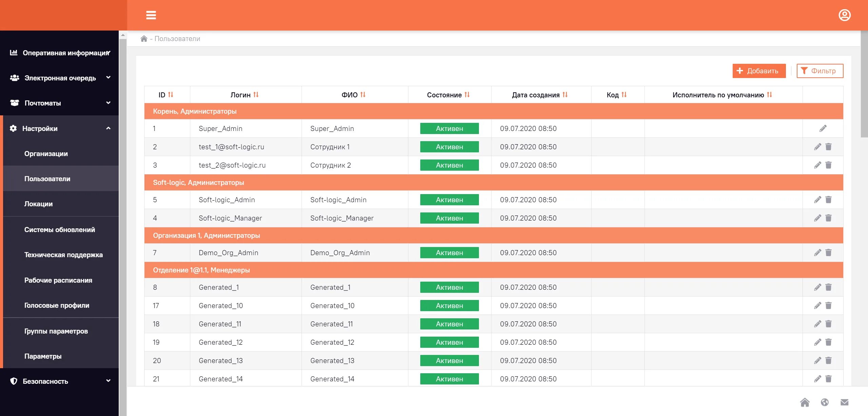Open the Фильтр button
Screen dimensions: 868x416
819,71
